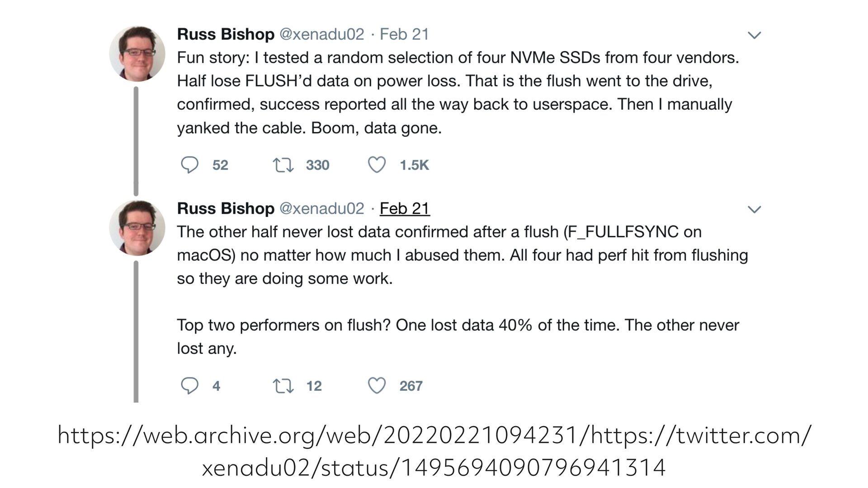The width and height of the screenshot is (868, 488).
Task: Click reply icon on second tweet
Action: (189, 386)
